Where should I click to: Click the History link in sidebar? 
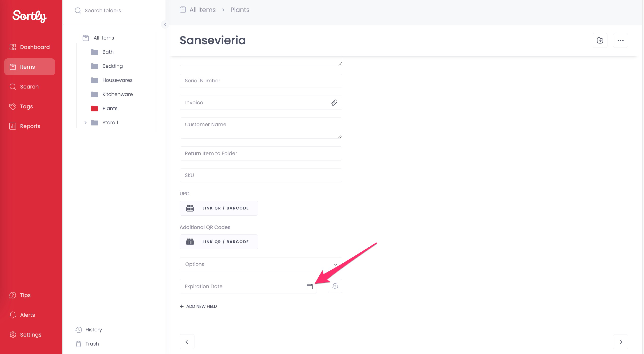[94, 330]
